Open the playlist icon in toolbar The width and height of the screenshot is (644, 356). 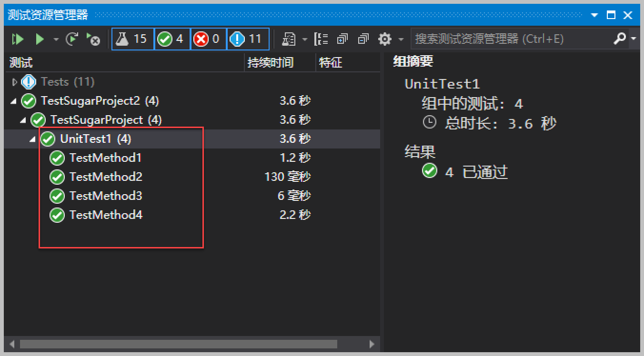pyautogui.click(x=289, y=39)
